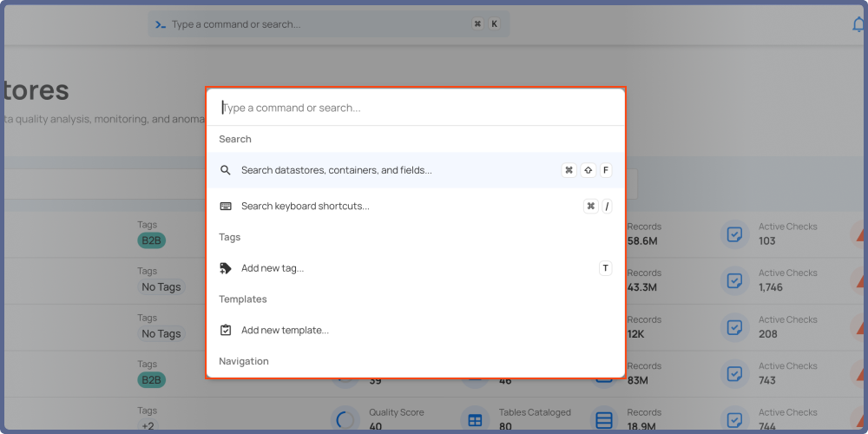The width and height of the screenshot is (868, 434).
Task: Click the terminal prompt icon in top bar
Action: tap(161, 24)
